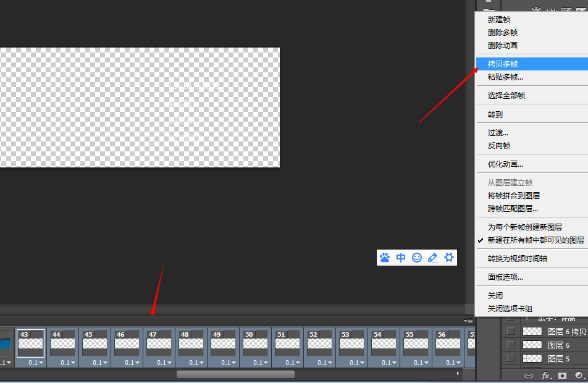Select animation frame 55 thumbnail
Viewport: 588px width, 383px height.
416,343
